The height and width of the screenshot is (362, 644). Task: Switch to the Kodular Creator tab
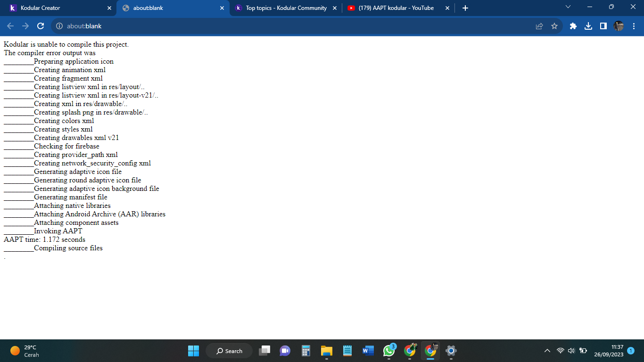pyautogui.click(x=57, y=8)
